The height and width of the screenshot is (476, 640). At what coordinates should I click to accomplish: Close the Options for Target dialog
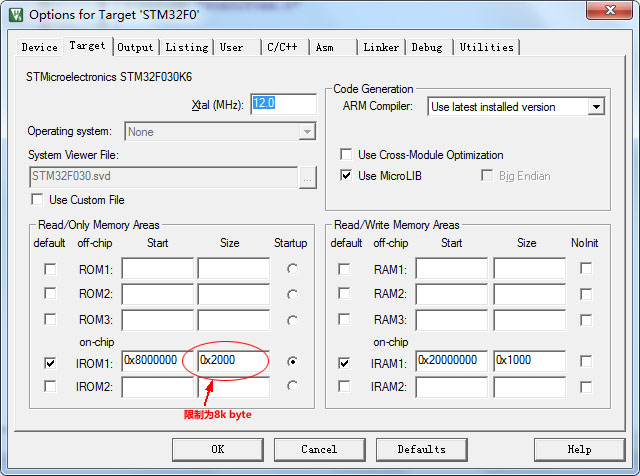[609, 10]
